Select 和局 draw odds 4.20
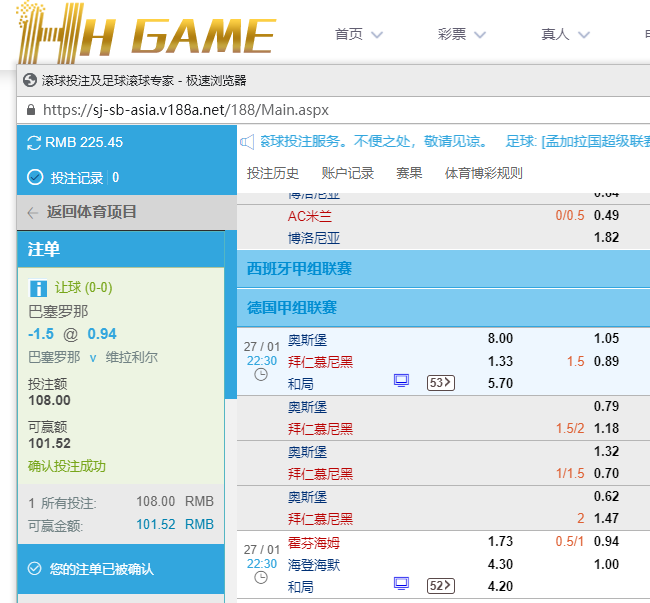The height and width of the screenshot is (603, 650). click(x=500, y=586)
